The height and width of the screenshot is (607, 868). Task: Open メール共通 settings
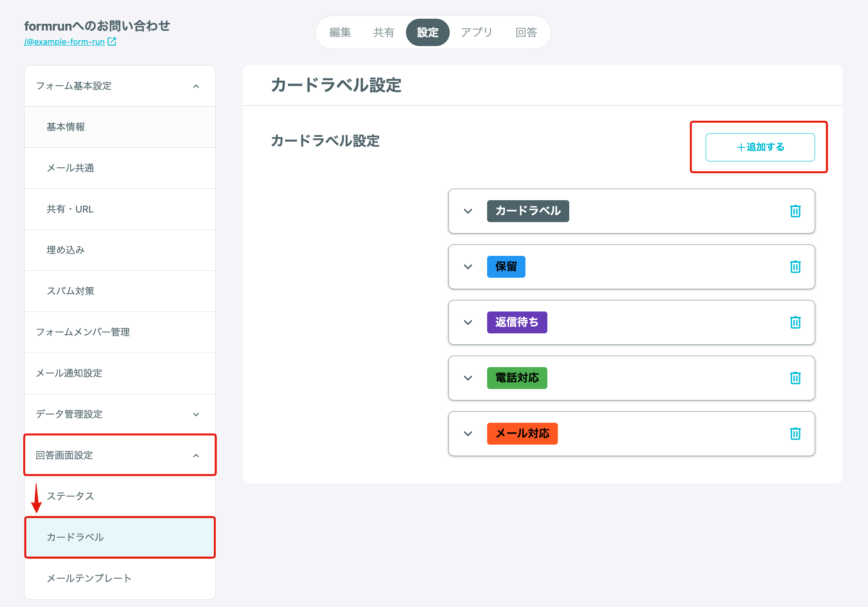[x=120, y=168]
